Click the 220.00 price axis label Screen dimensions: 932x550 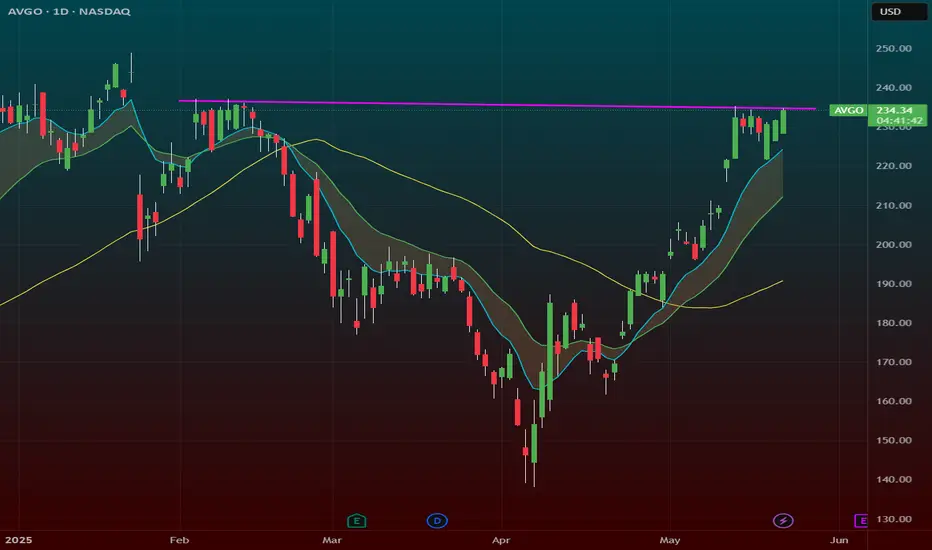[893, 166]
